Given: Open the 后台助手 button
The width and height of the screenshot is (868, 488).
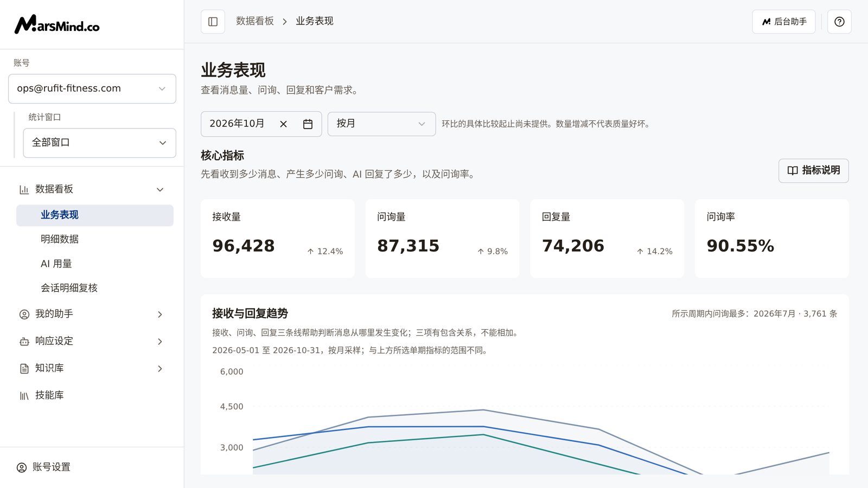Looking at the screenshot, I should click(784, 22).
